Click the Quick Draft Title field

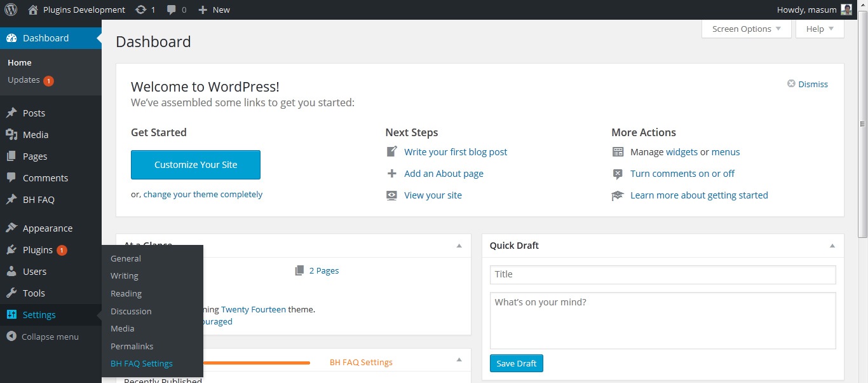click(x=663, y=274)
